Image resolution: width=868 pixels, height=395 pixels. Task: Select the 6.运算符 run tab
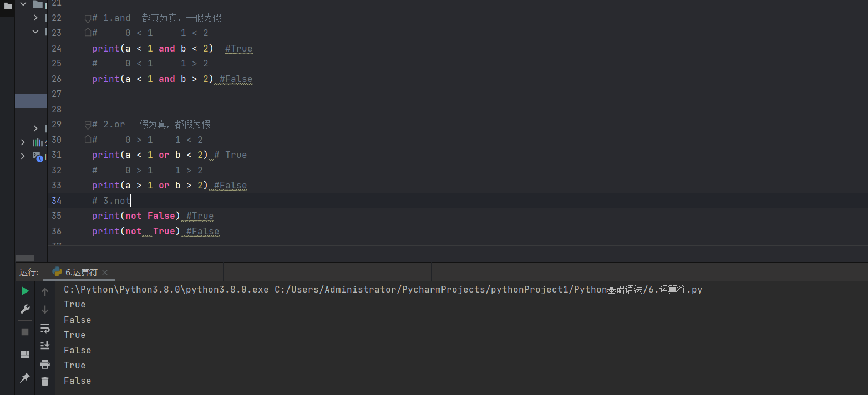tap(75, 272)
